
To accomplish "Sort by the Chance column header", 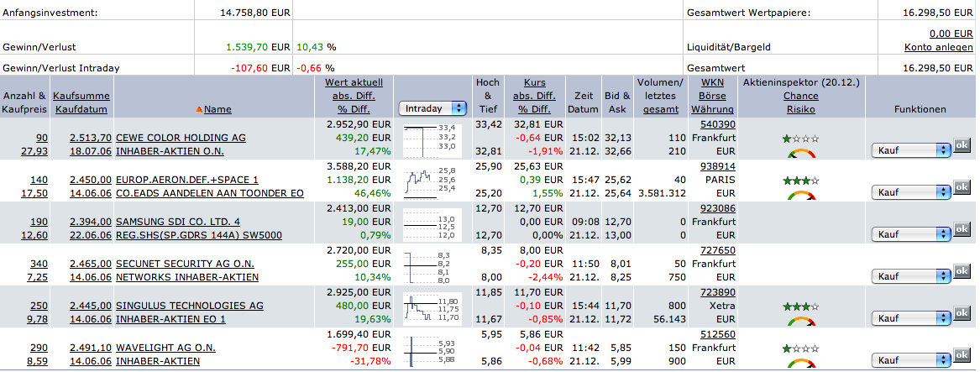I will 799,96.
